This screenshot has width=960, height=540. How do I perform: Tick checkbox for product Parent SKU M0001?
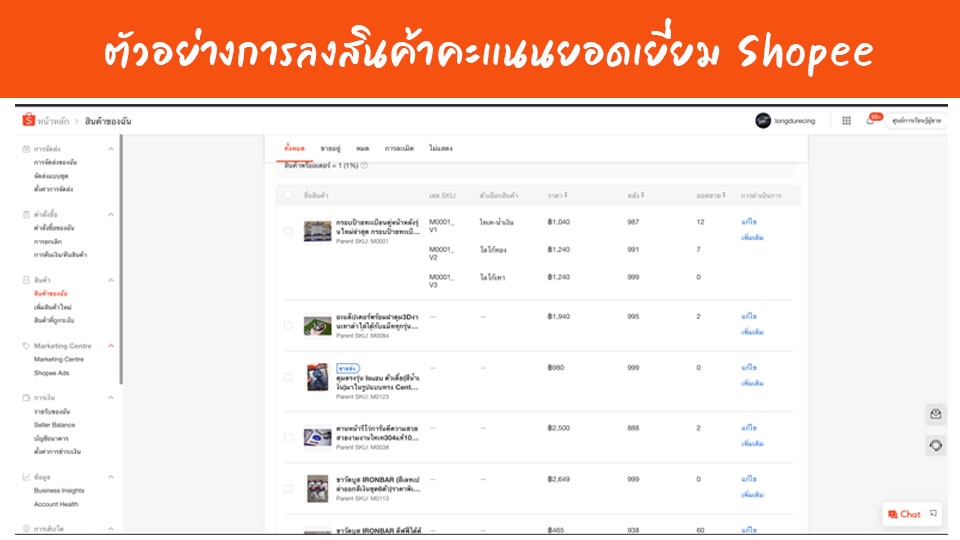click(x=288, y=231)
